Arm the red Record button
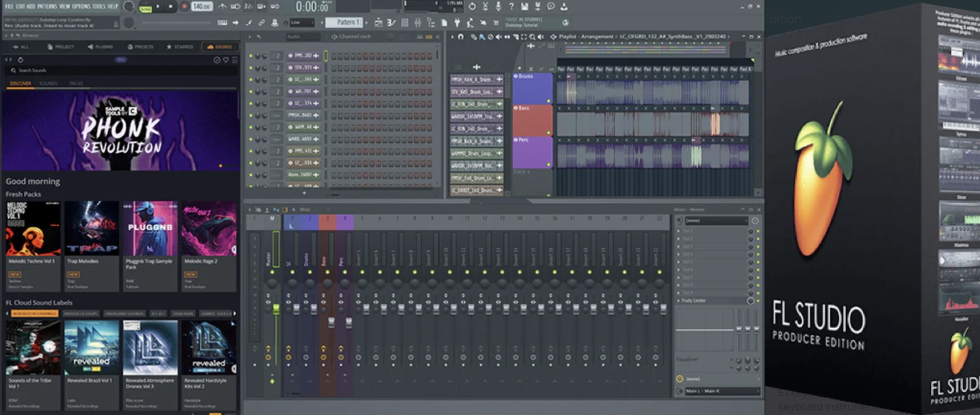Image resolution: width=980 pixels, height=415 pixels. (184, 7)
